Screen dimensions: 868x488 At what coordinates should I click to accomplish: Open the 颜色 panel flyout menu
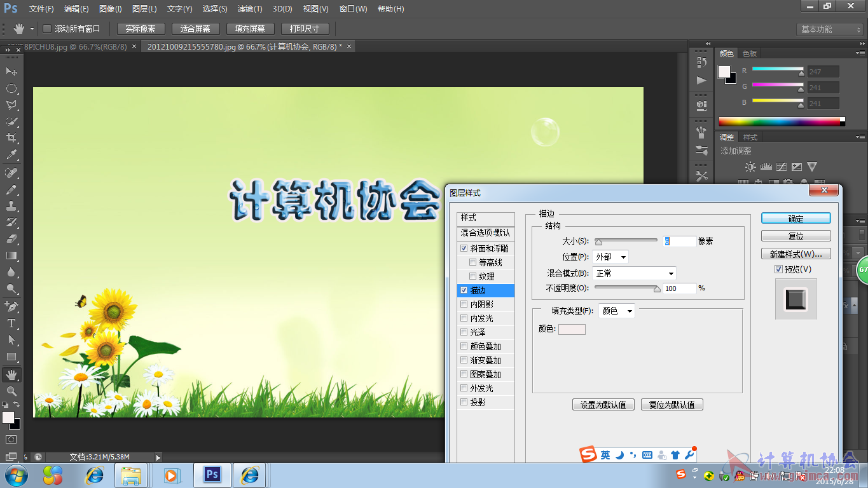point(860,53)
